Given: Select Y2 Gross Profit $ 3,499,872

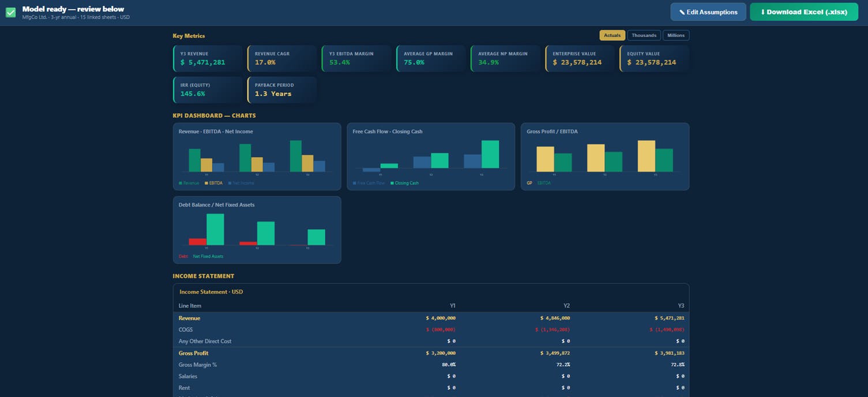Looking at the screenshot, I should coord(555,353).
